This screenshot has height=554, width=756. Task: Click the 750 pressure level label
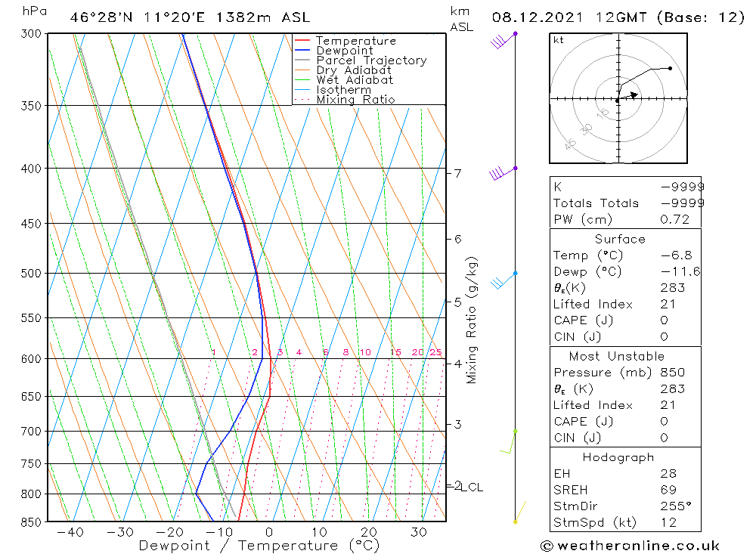(31, 464)
